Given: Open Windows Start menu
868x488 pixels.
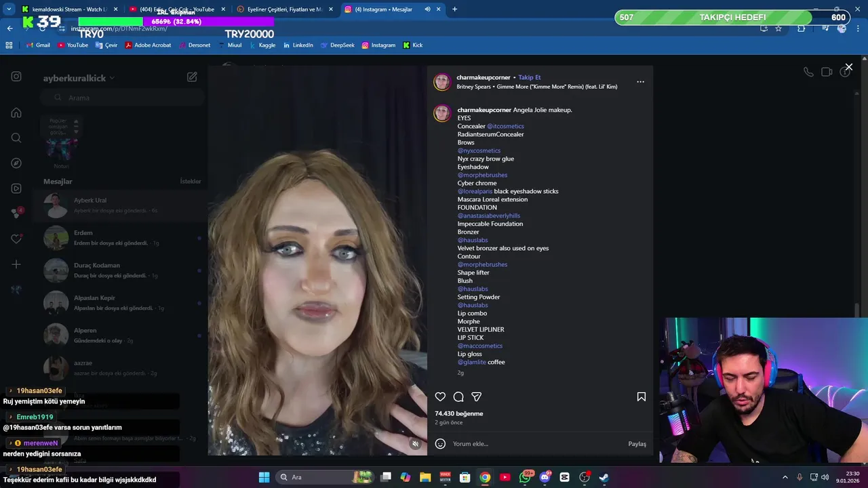Looking at the screenshot, I should (x=264, y=477).
